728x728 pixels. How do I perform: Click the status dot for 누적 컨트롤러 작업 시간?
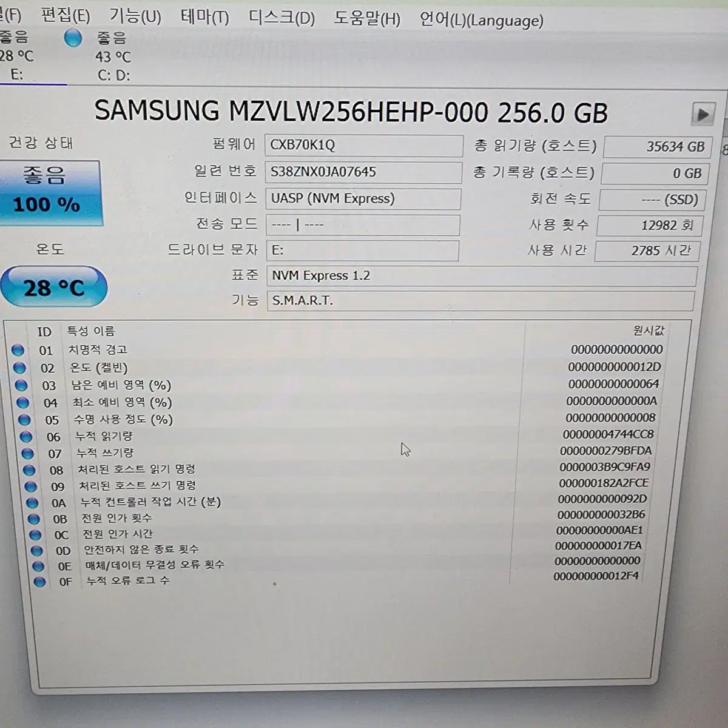32,503
